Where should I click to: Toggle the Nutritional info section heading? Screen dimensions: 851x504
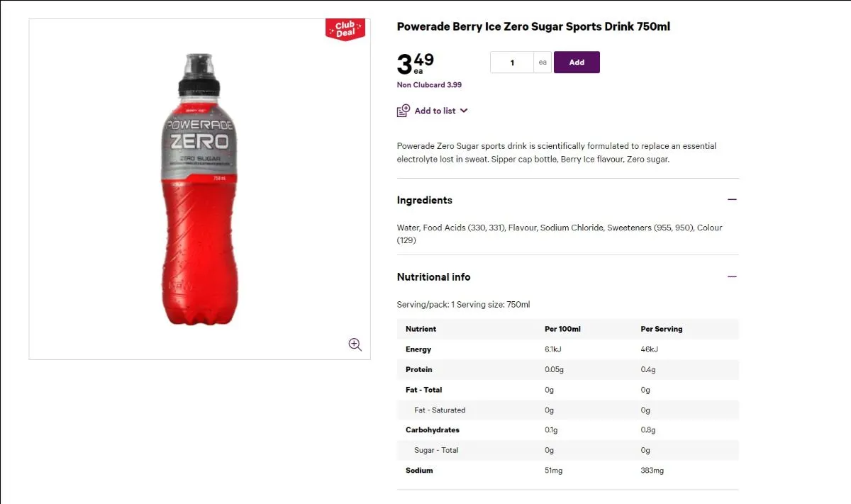coord(434,277)
